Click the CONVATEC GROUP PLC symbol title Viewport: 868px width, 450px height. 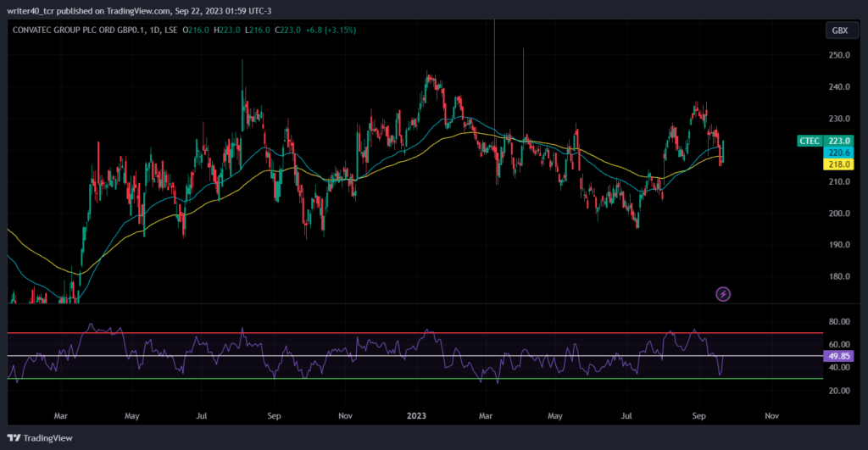coord(79,30)
